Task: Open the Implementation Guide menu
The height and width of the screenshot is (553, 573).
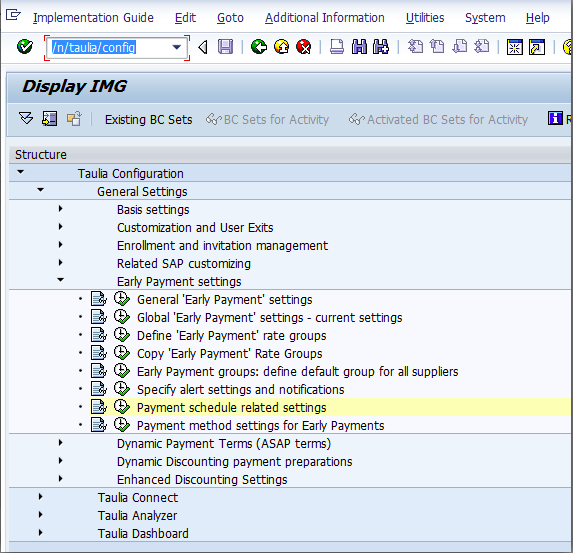Action: coord(93,18)
